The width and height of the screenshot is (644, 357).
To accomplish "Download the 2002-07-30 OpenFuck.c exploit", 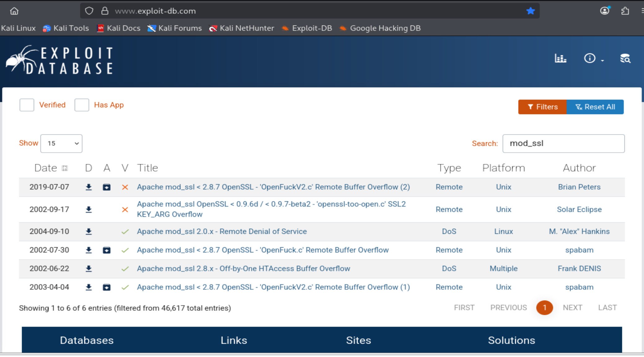I will click(89, 250).
